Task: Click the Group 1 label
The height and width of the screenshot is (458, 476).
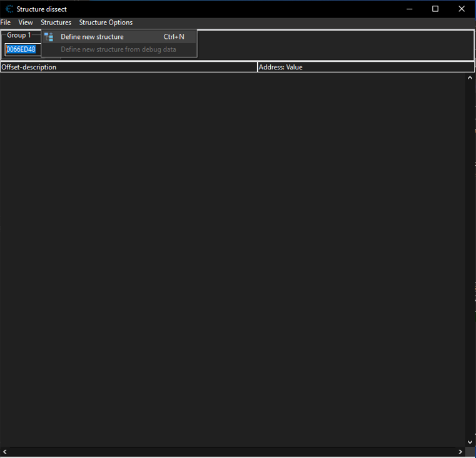Action: click(19, 35)
